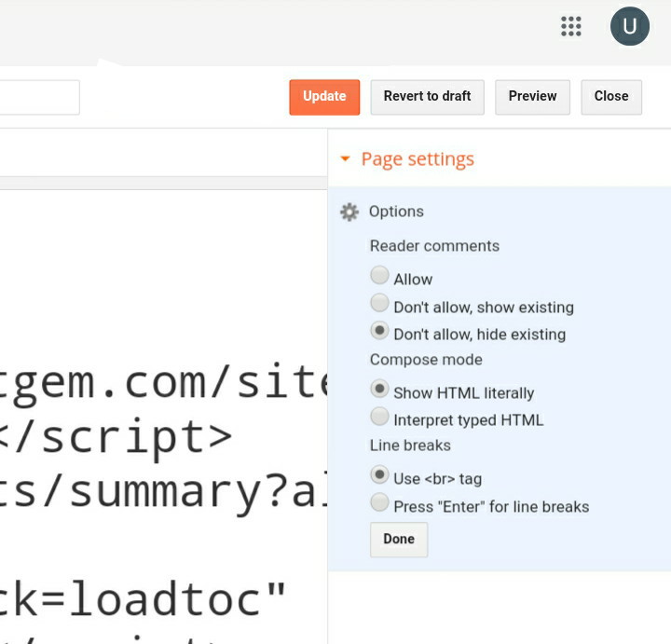Viewport: 671px width, 644px height.
Task: Select Show HTML literally radio
Action: pos(379,389)
